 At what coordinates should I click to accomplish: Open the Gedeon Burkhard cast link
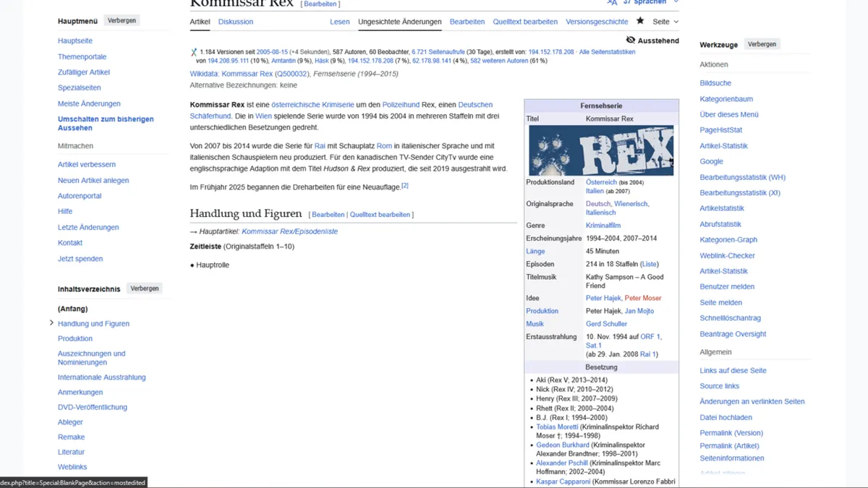tap(563, 445)
